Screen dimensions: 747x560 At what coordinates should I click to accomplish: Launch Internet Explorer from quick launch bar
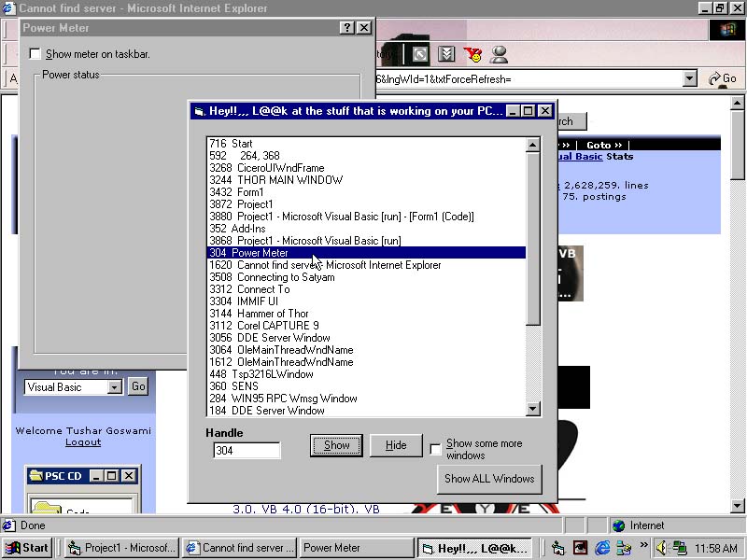pos(602,548)
